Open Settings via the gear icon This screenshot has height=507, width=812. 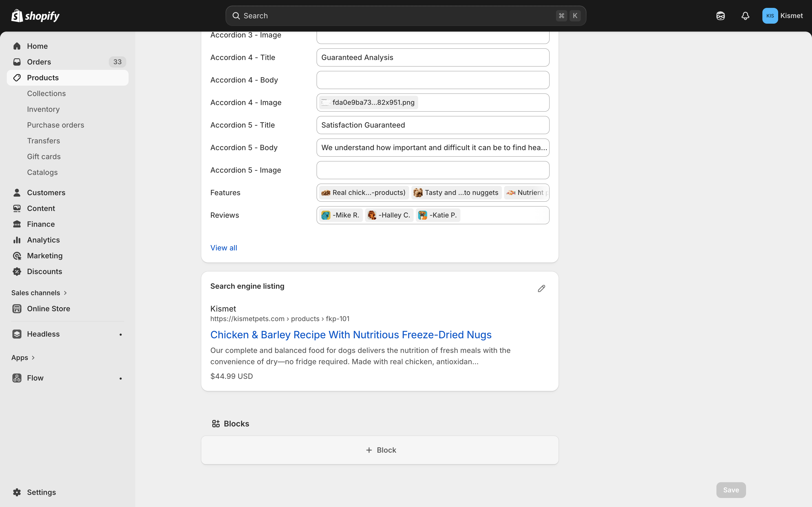tap(17, 492)
